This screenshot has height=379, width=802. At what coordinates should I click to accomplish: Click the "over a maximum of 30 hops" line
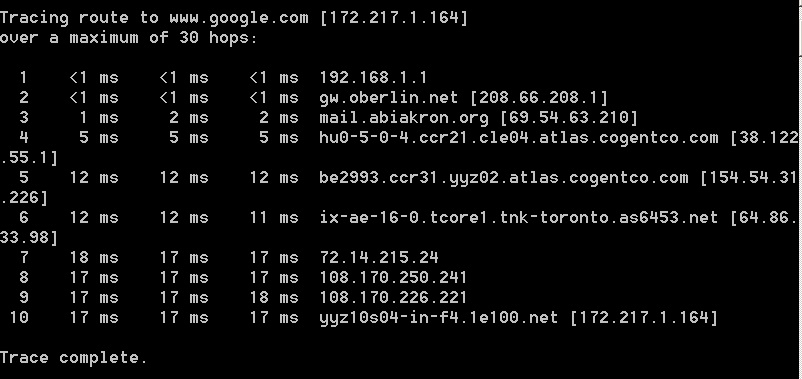(128, 39)
